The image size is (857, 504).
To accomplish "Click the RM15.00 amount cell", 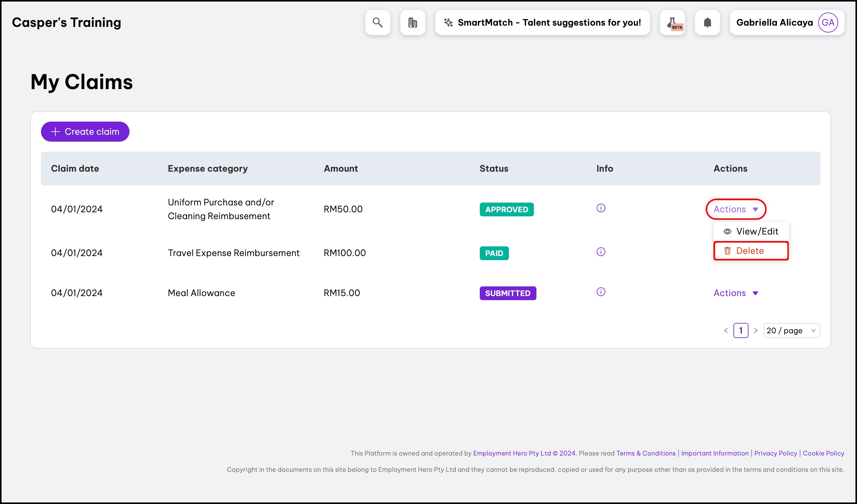I will pyautogui.click(x=342, y=293).
